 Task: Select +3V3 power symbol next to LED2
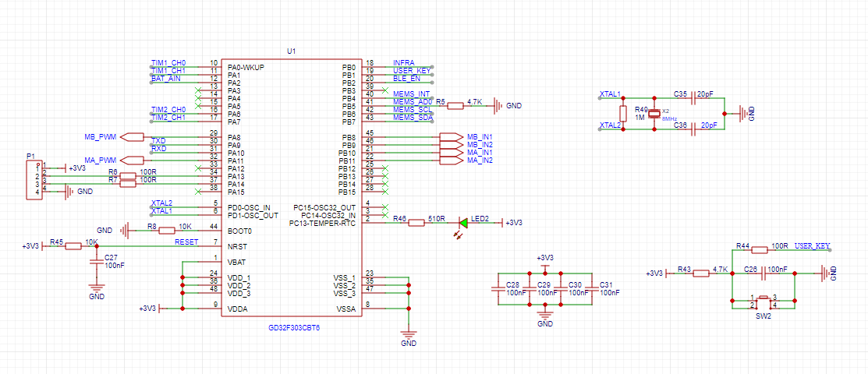click(503, 223)
